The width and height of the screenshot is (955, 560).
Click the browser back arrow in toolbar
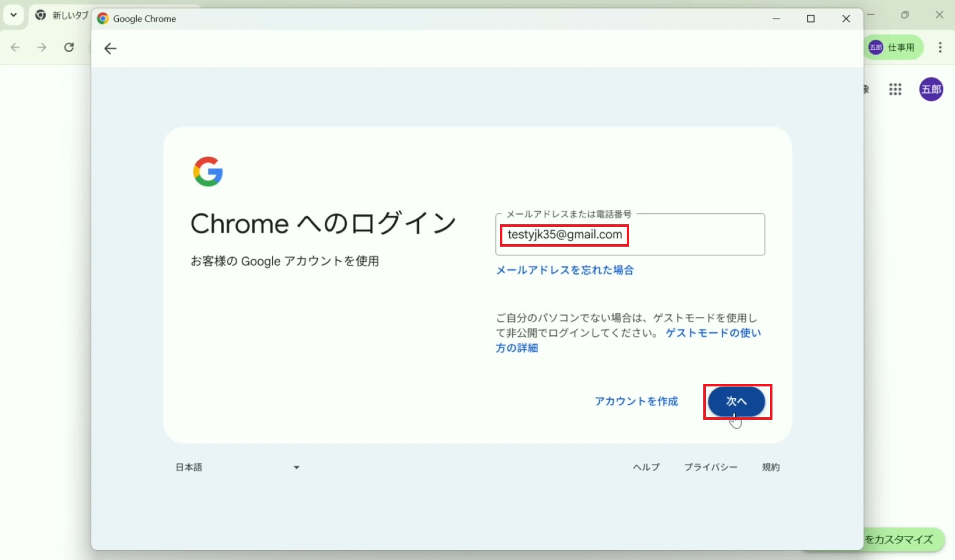coord(15,47)
